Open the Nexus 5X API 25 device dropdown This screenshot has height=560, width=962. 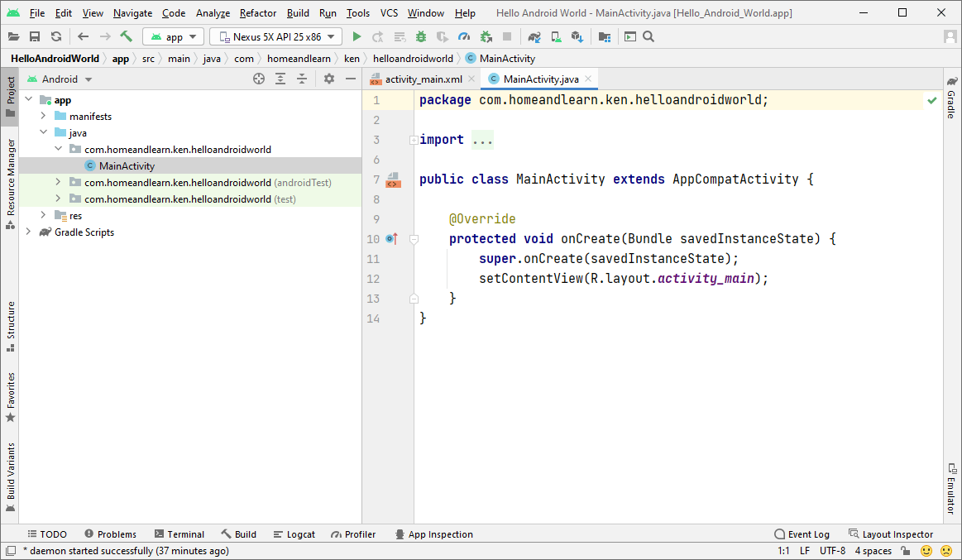276,36
